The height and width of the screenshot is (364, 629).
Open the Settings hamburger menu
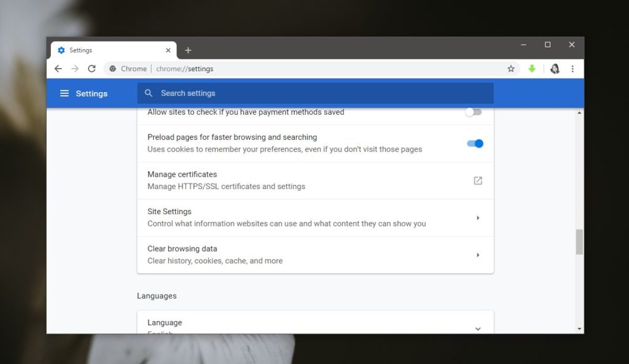64,93
